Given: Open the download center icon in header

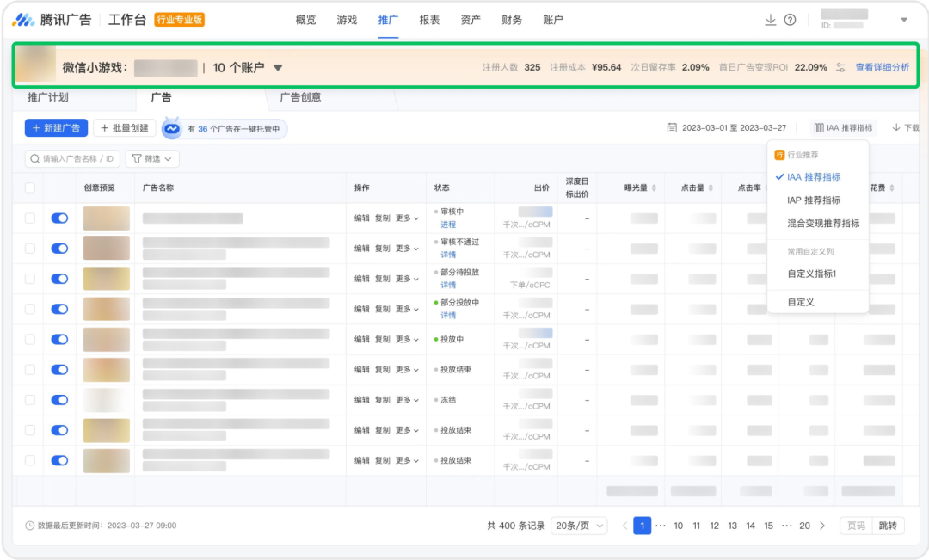Looking at the screenshot, I should 770,20.
